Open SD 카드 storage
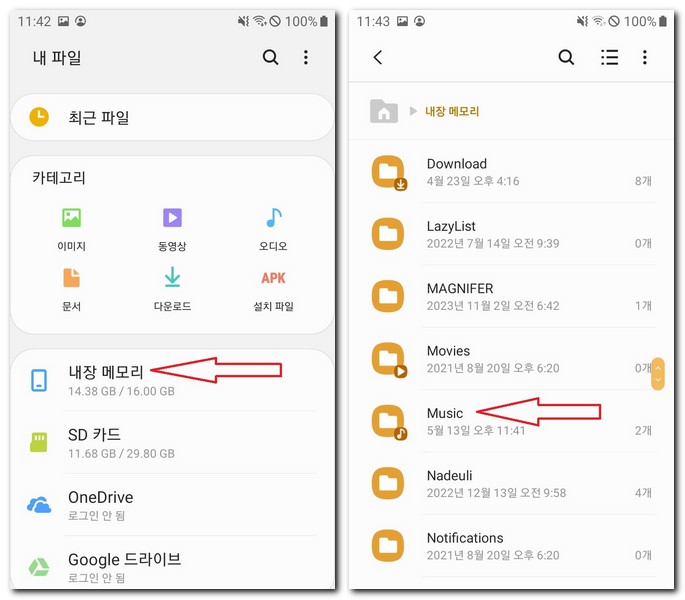 click(x=172, y=442)
